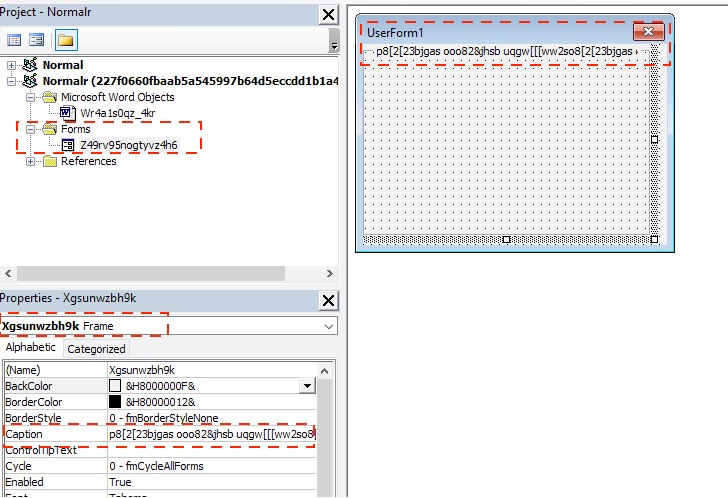
Task: Switch to the Categorized tab
Action: (96, 349)
